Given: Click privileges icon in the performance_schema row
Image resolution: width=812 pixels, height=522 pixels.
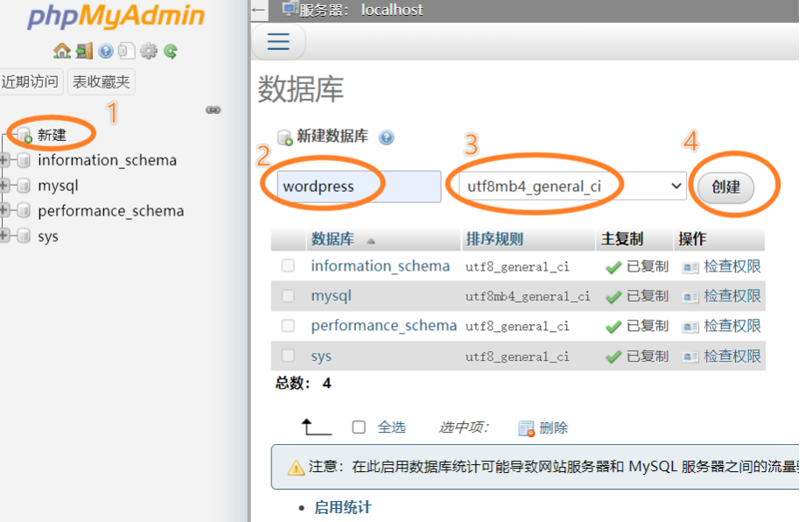Looking at the screenshot, I should pos(690,327).
